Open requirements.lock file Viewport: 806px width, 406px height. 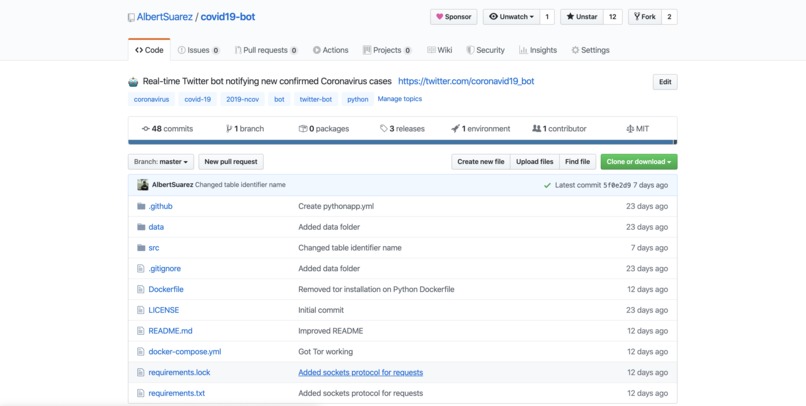(179, 372)
